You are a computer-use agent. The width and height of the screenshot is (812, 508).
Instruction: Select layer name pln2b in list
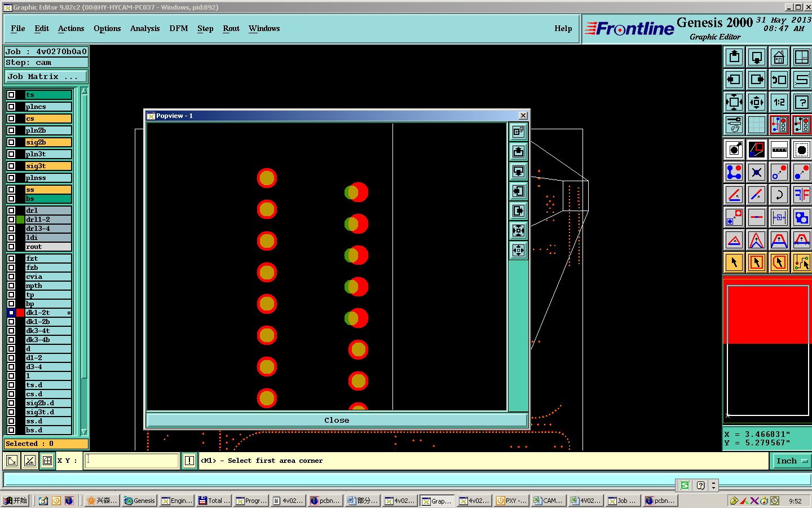point(48,130)
